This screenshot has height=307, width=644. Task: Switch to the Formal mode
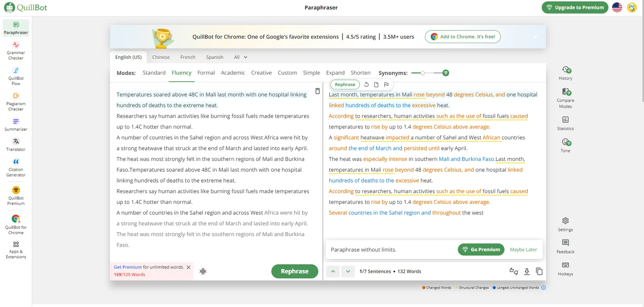pos(206,73)
